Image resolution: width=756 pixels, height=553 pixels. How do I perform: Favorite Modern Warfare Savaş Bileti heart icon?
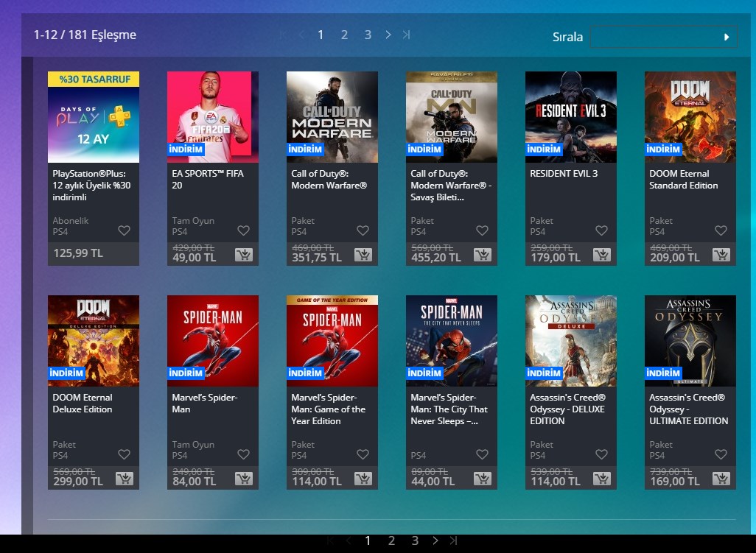(x=482, y=230)
